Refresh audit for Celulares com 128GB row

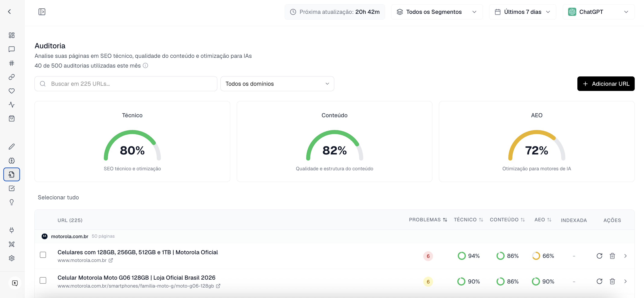(x=599, y=256)
